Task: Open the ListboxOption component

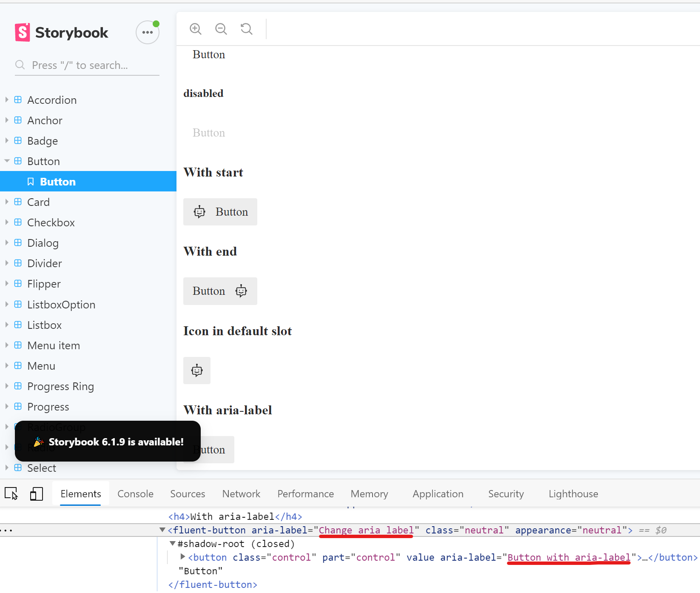Action: coord(61,305)
